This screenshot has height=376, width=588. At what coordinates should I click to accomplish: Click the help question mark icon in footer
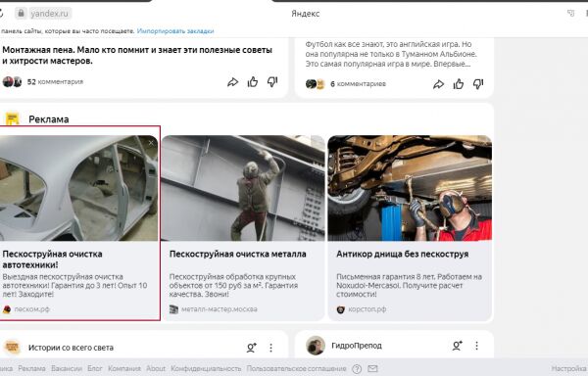click(357, 369)
